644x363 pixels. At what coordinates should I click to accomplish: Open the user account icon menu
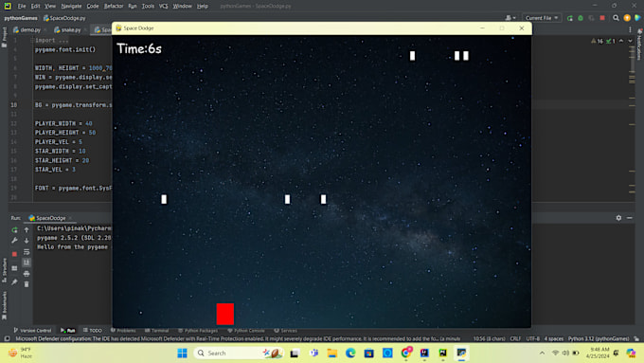click(x=510, y=18)
